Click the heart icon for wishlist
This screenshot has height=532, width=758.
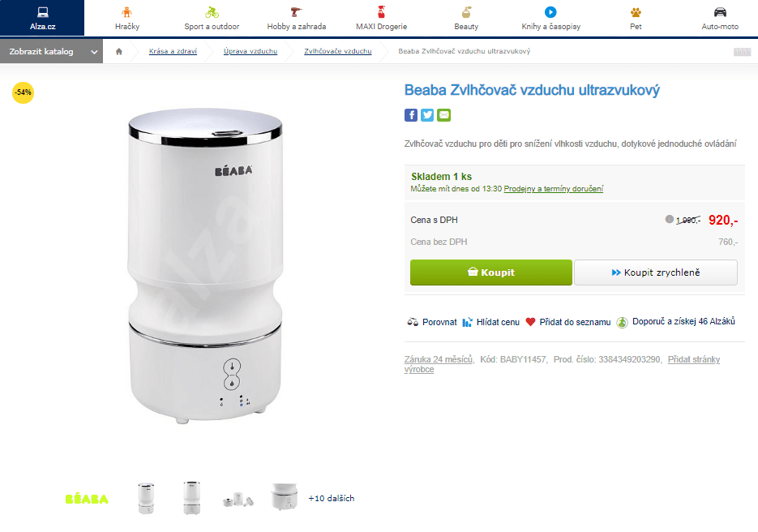530,322
